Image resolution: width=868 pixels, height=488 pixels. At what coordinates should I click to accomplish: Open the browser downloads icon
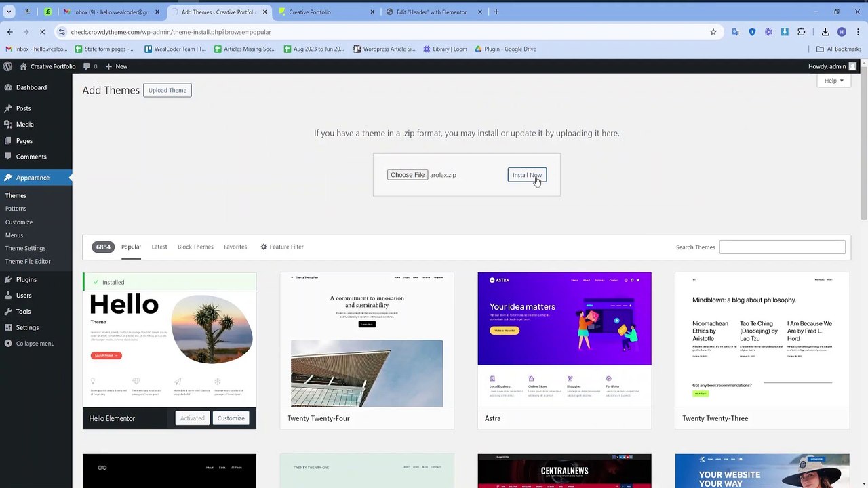point(825,32)
